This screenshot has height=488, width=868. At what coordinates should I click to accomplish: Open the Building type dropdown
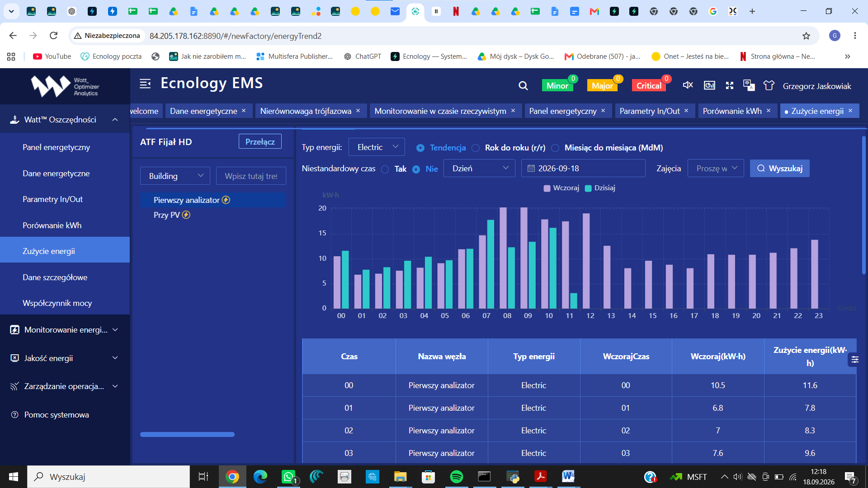175,176
